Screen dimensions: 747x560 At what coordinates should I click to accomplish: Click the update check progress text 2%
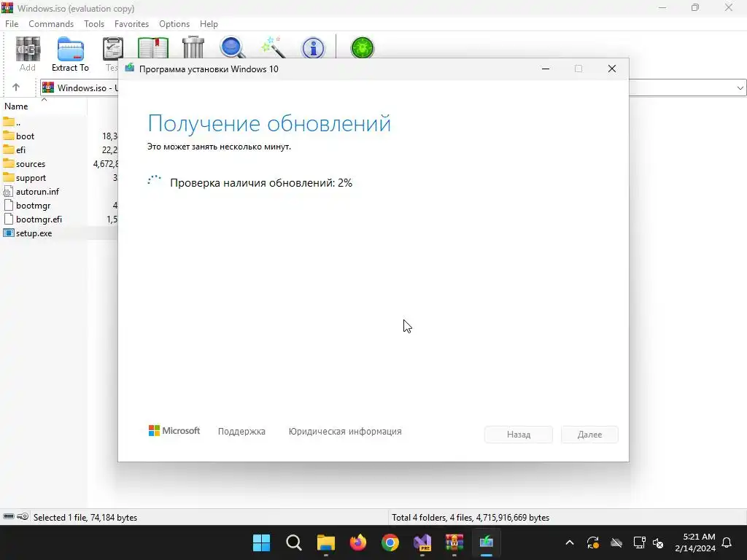261,183
